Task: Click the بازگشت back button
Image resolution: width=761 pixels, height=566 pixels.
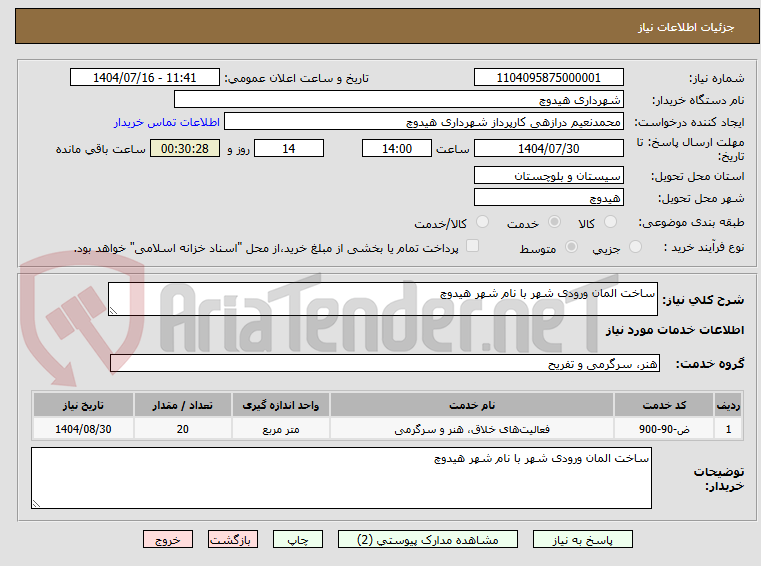Action: click(x=232, y=539)
